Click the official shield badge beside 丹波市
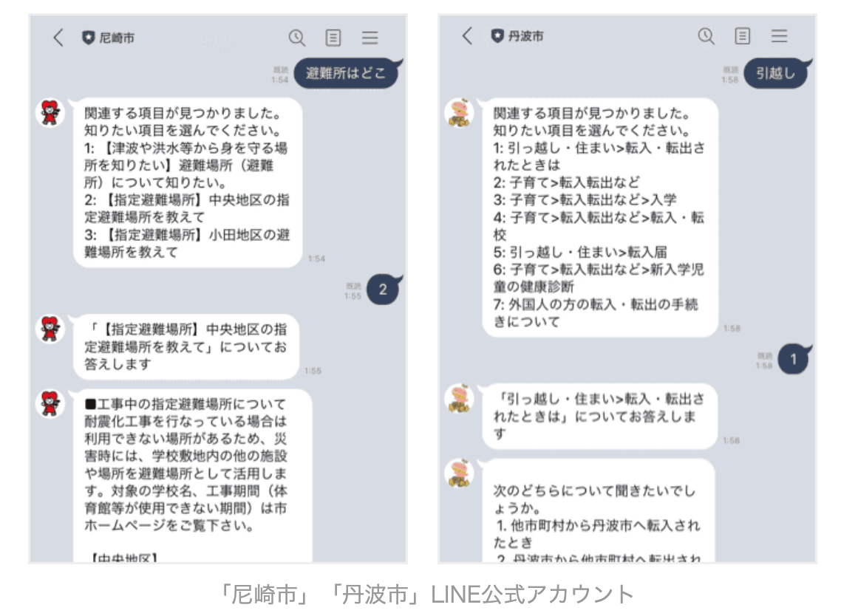 point(498,36)
